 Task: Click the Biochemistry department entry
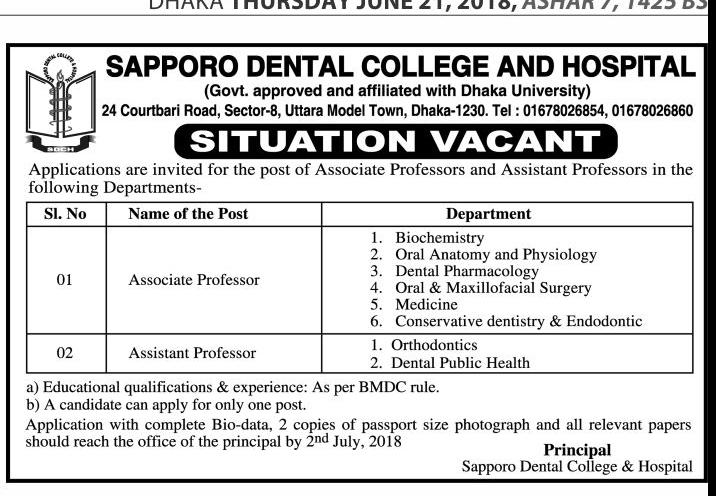pyautogui.click(x=439, y=238)
